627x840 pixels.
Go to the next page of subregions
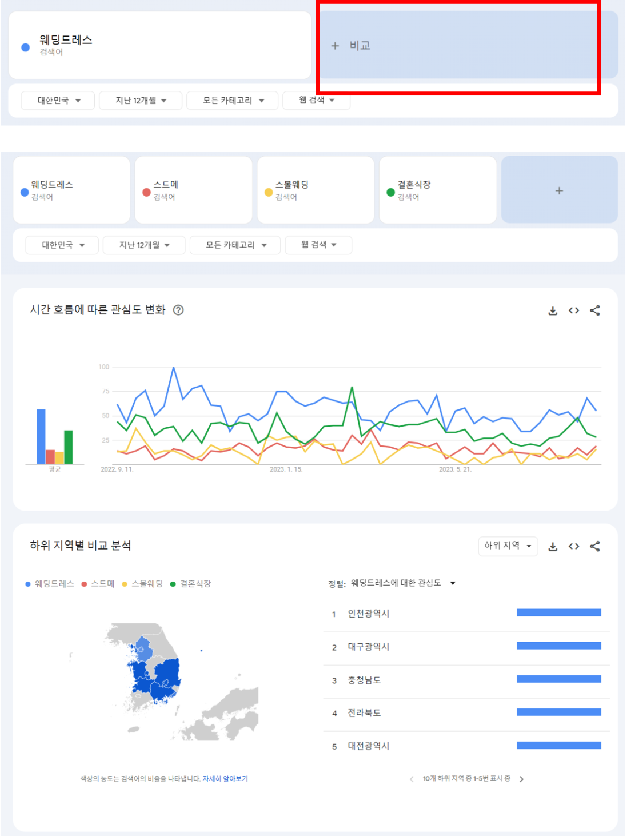(521, 778)
